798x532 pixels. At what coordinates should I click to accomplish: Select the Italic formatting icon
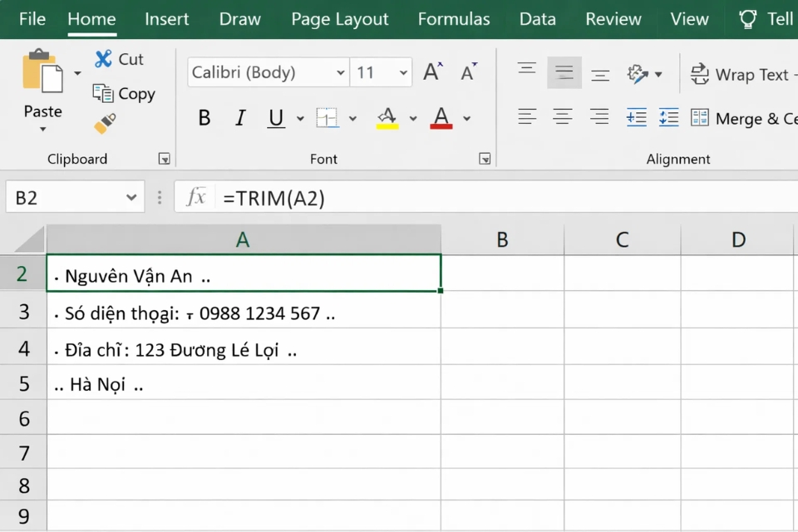(239, 117)
